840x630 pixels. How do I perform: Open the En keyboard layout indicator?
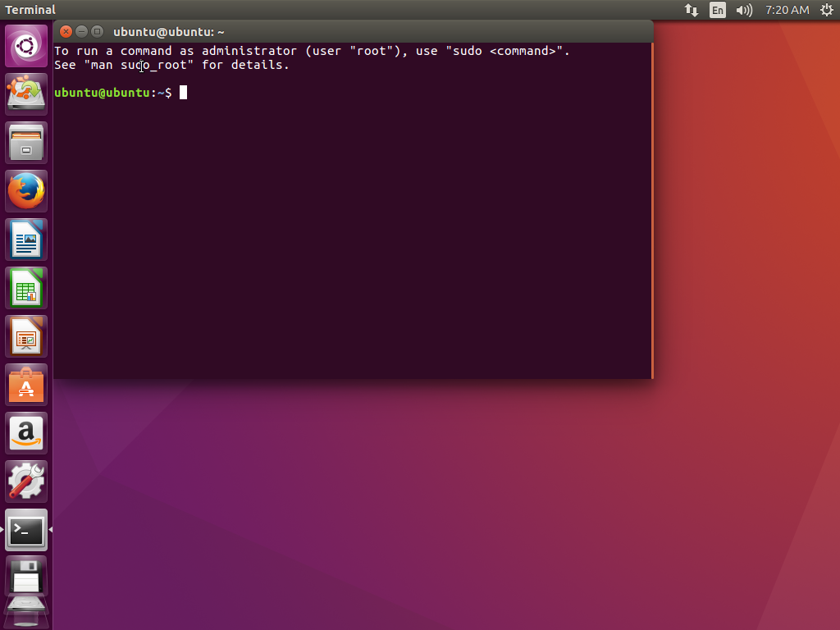717,10
